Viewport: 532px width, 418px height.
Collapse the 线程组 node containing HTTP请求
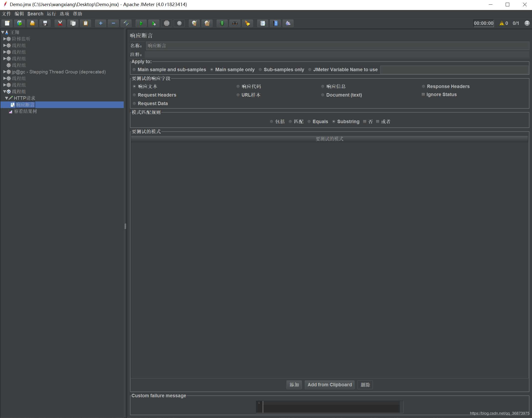point(4,91)
